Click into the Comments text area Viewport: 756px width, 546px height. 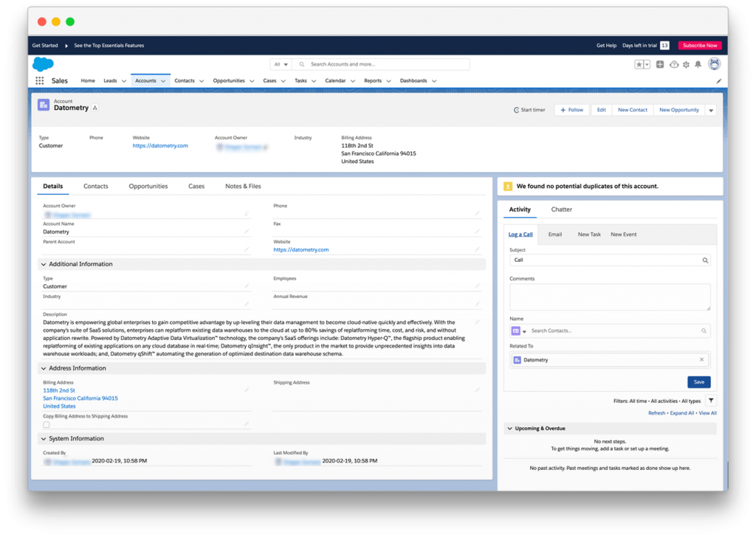tap(609, 297)
